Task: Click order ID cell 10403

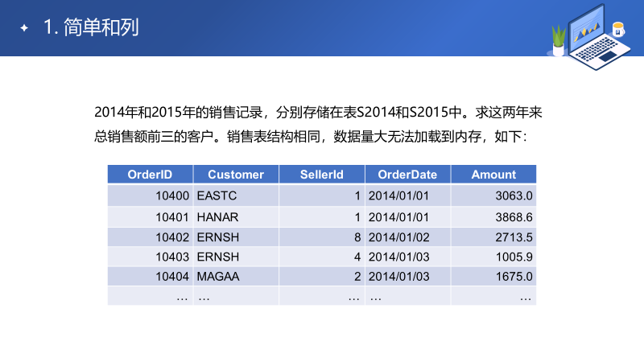Action: (172, 257)
